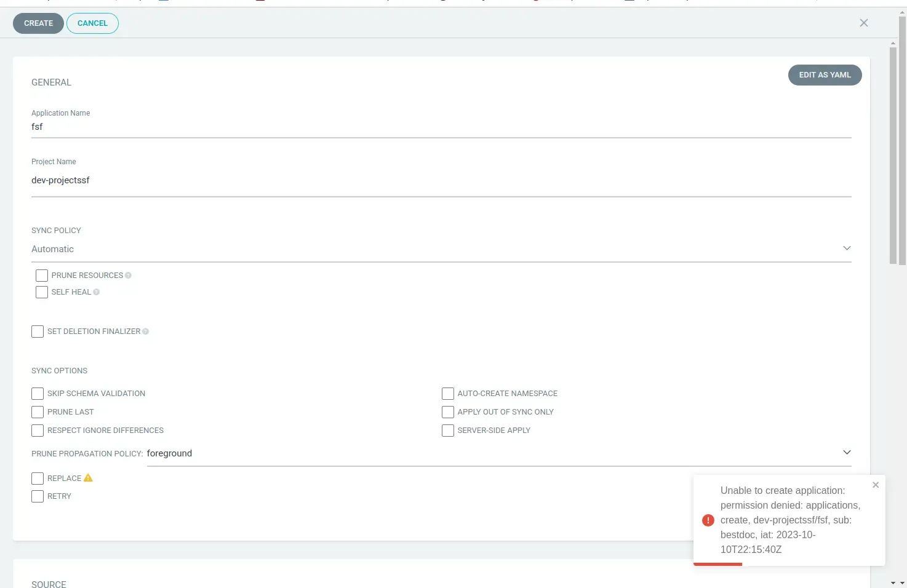Click the Replace warning triangle icon

pyautogui.click(x=88, y=478)
